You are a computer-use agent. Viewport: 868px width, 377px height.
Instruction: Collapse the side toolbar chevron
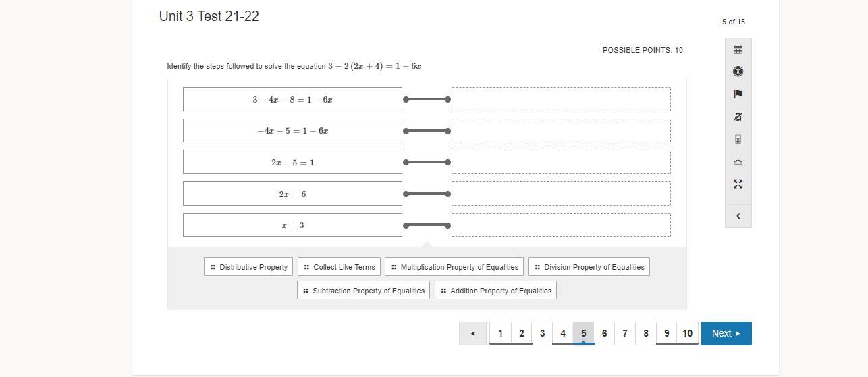coord(738,216)
